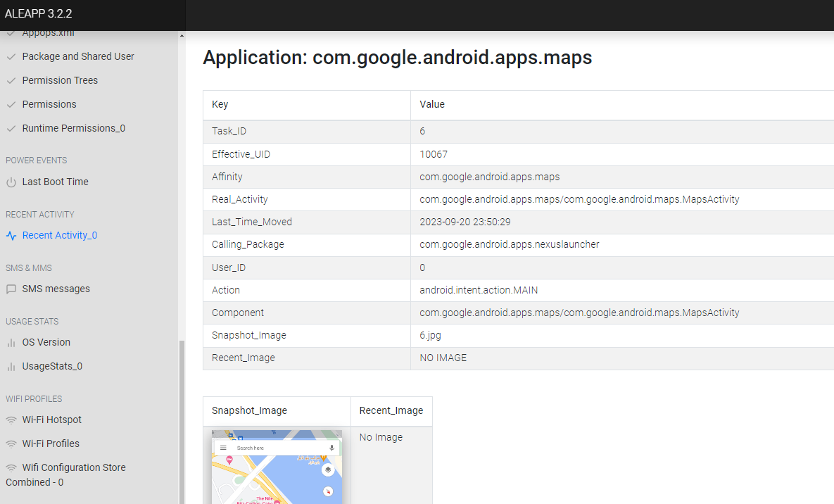Click the activity pulse icon for Recent Activity_0
834x504 pixels.
pos(11,236)
